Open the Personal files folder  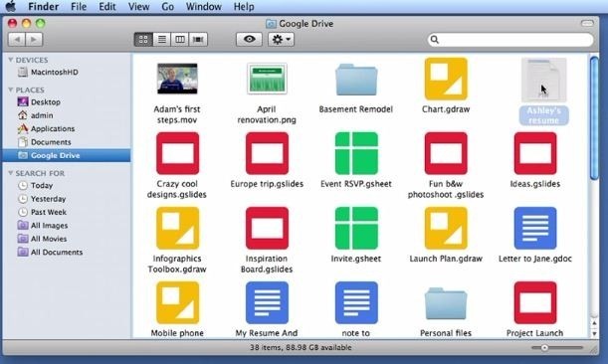446,303
